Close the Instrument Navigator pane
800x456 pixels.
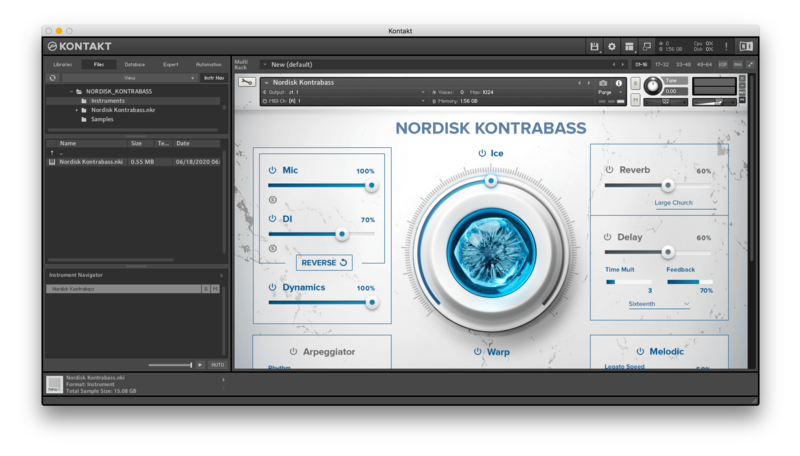pyautogui.click(x=221, y=275)
